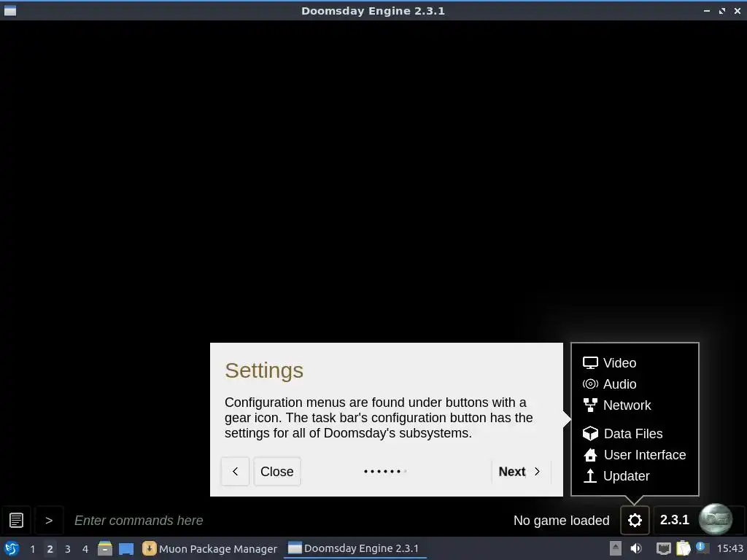Screen dimensions: 747x560
Task: Open the User Interface settings entry
Action: pos(634,455)
